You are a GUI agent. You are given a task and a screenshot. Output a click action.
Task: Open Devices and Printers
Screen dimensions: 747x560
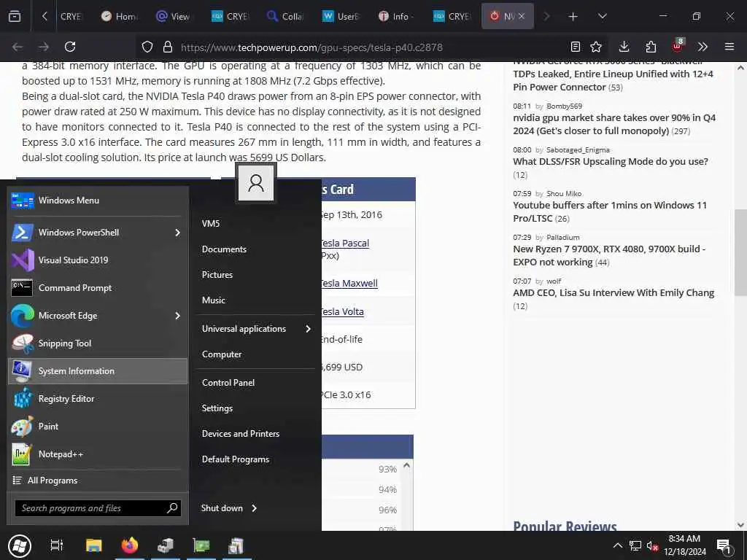(x=241, y=434)
